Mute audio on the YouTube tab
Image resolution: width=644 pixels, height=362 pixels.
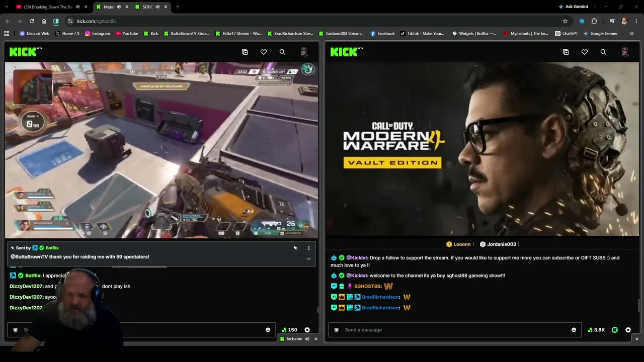pos(77,7)
